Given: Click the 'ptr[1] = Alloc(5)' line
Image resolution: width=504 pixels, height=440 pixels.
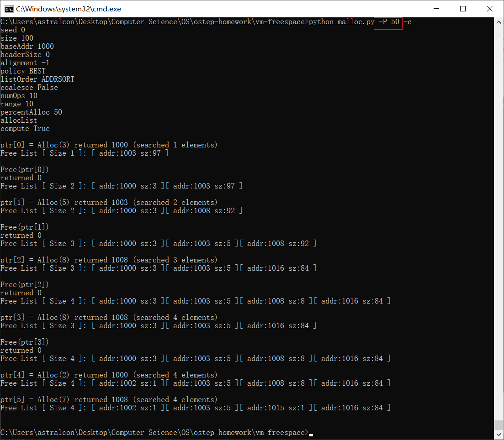Looking at the screenshot, I should [109, 203].
